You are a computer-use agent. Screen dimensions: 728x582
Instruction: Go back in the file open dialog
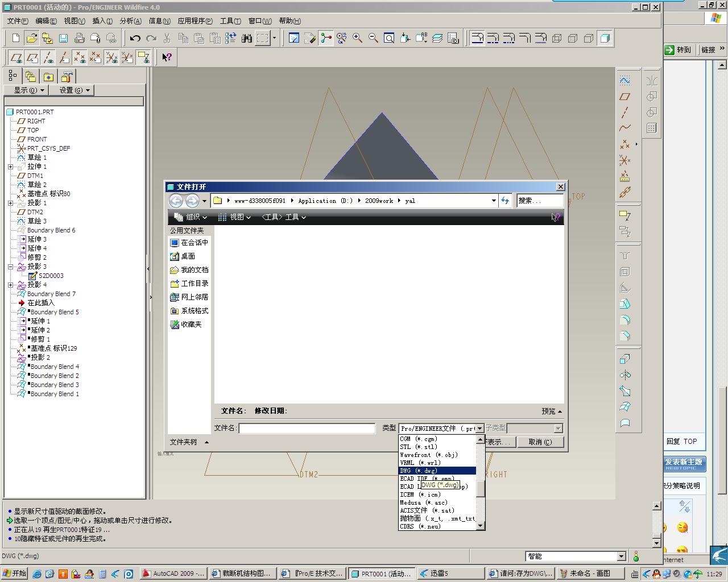click(176, 201)
